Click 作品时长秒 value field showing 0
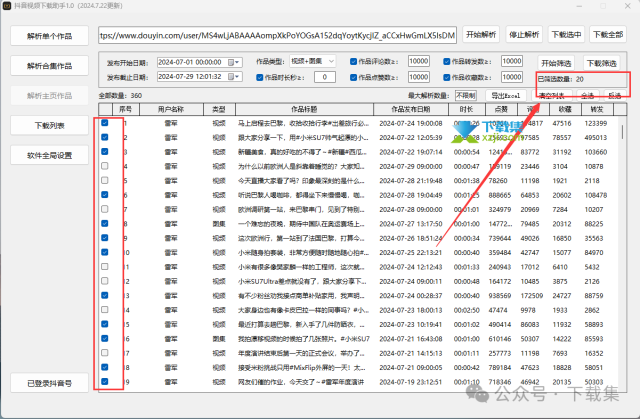Image resolution: width=640 pixels, height=419 pixels. coord(325,77)
